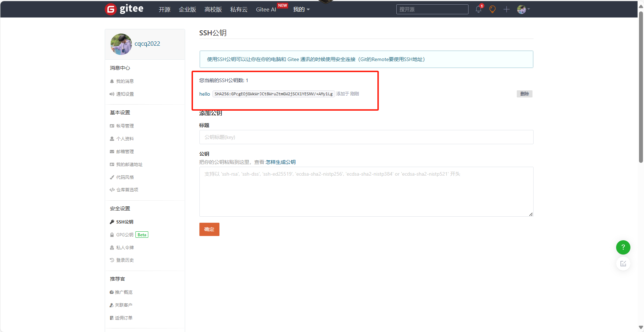Viewport: 644px width, 332px height.
Task: Open 返佣订单 in sidebar
Action: pos(124,318)
